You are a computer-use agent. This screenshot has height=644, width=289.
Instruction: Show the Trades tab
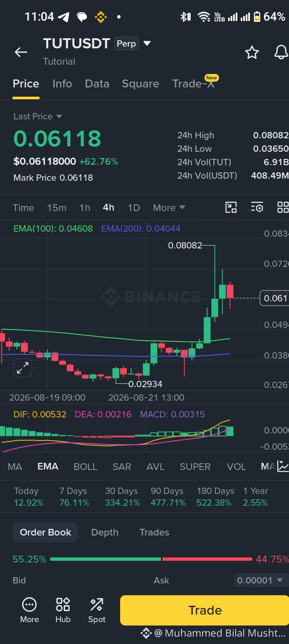[x=154, y=532]
